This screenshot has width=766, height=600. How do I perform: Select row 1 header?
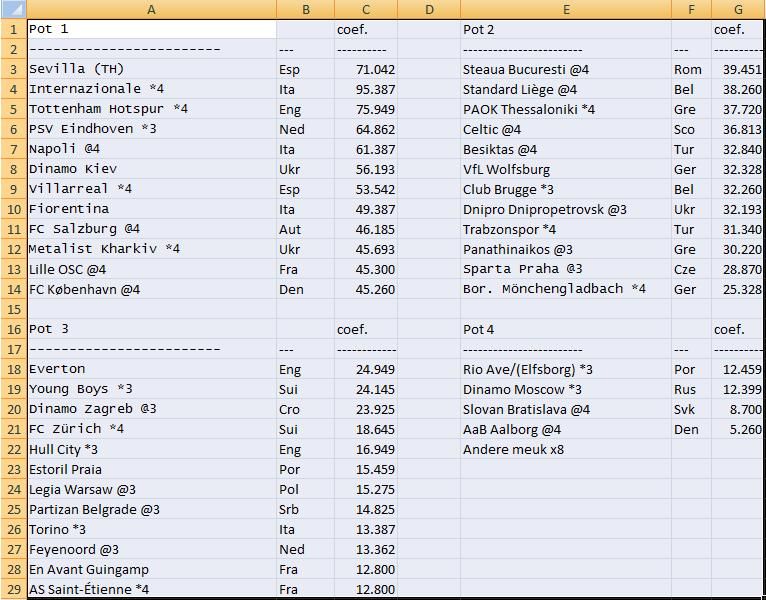(14, 29)
